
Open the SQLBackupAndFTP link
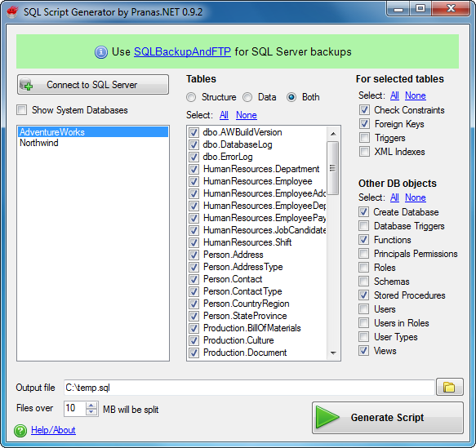pyautogui.click(x=182, y=52)
